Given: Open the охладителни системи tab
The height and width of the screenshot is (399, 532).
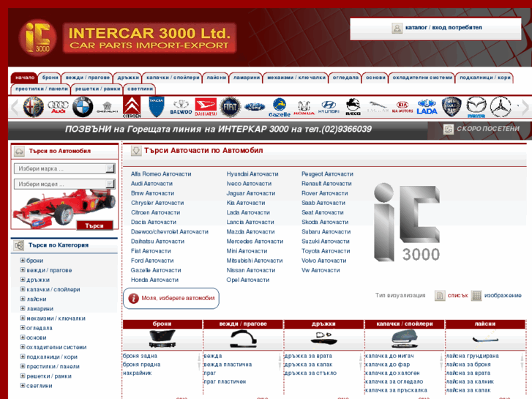Looking at the screenshot, I should (x=422, y=78).
